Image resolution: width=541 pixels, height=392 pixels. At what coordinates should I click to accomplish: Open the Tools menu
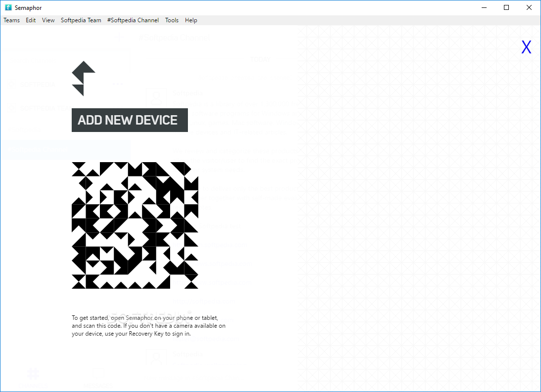coord(172,20)
